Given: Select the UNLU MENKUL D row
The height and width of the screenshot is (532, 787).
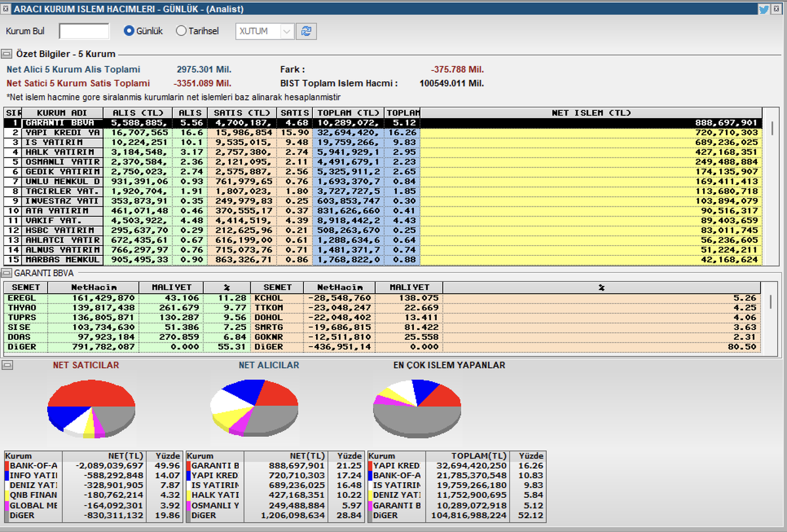Looking at the screenshot, I should (383, 182).
